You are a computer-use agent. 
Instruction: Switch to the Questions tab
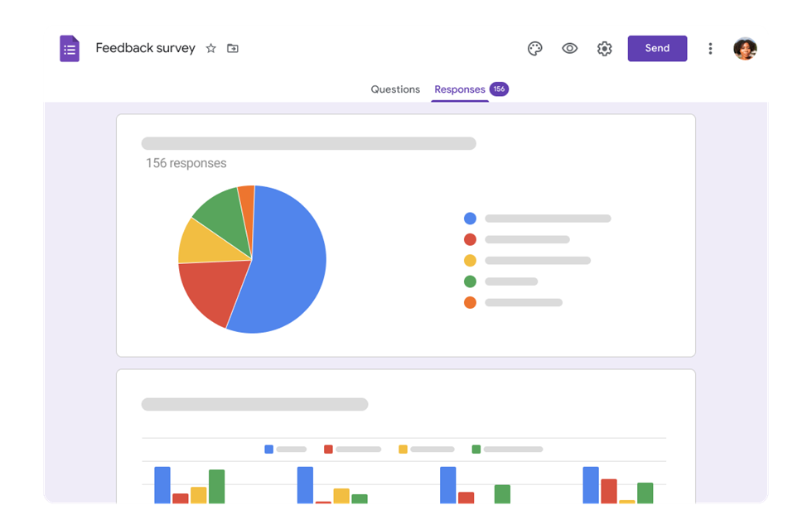(395, 89)
